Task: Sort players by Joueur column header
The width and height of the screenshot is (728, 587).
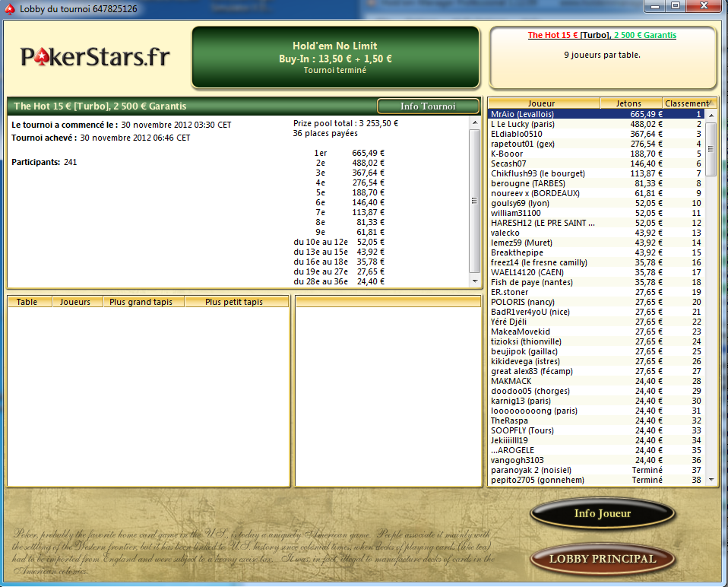Action: 543,103
